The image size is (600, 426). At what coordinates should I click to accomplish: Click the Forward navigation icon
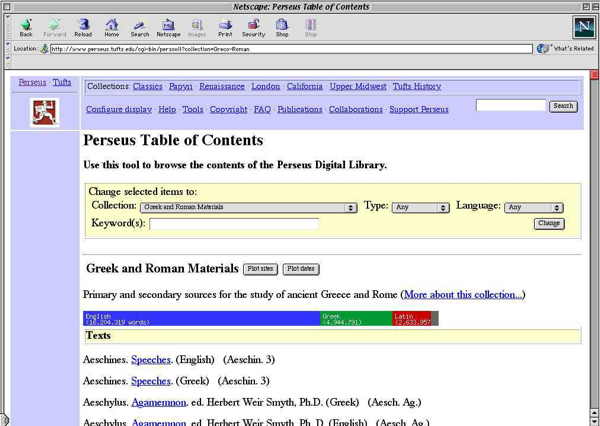(x=54, y=27)
